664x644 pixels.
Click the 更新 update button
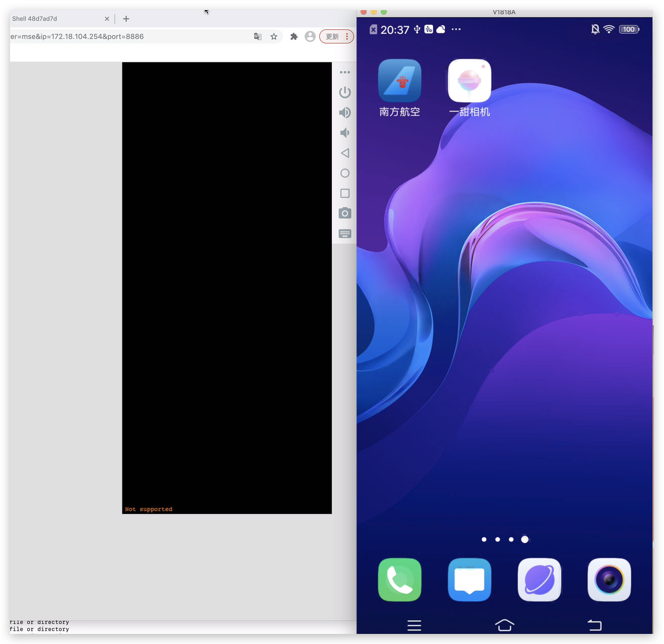tap(332, 36)
